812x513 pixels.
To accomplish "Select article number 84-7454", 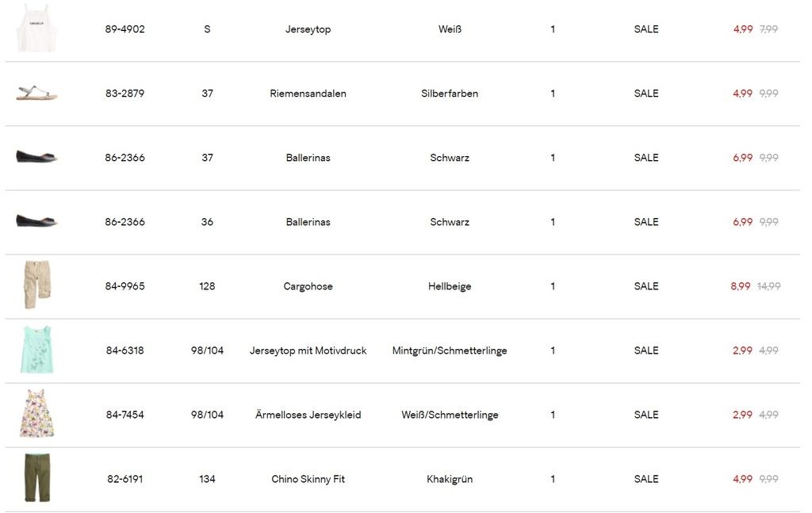I will click(125, 415).
